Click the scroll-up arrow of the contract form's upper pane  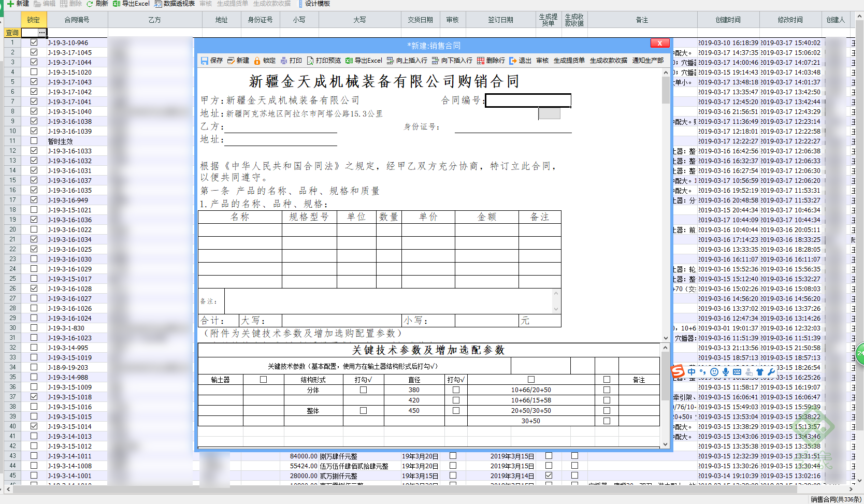pyautogui.click(x=666, y=73)
